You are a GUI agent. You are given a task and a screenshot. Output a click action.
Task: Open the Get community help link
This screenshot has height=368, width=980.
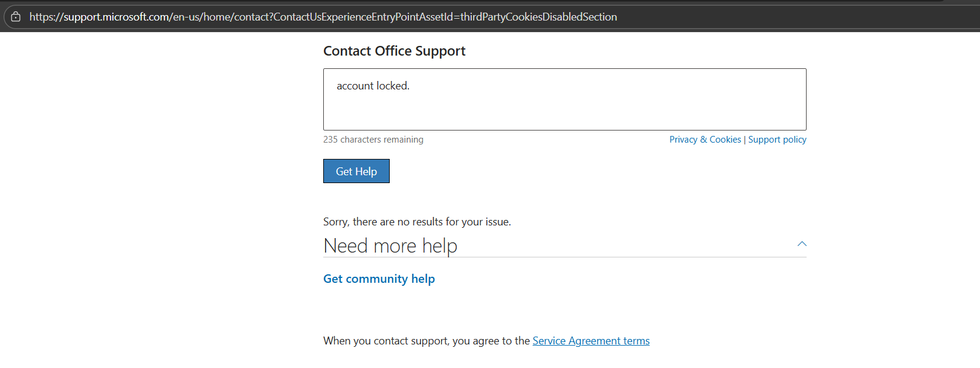pyautogui.click(x=379, y=279)
